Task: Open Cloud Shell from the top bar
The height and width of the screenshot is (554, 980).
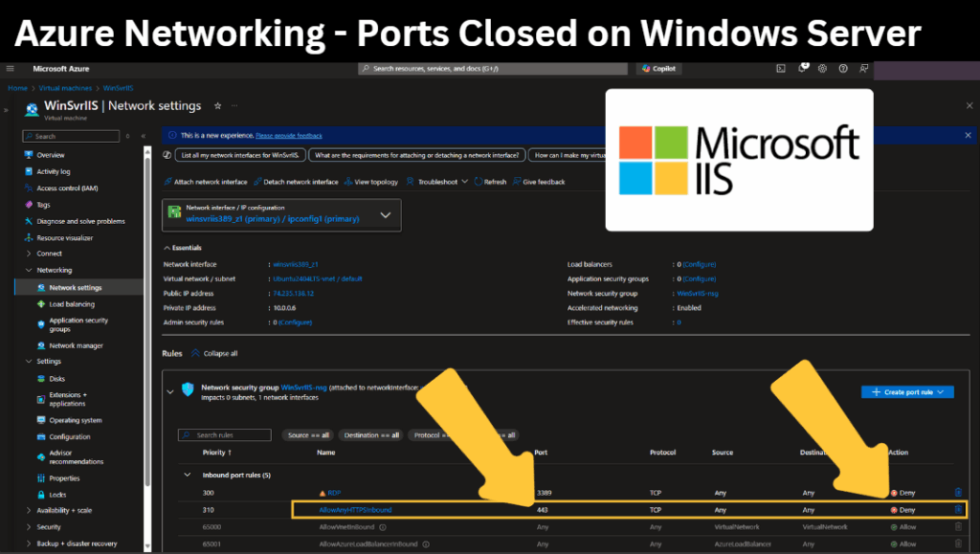Action: click(781, 69)
